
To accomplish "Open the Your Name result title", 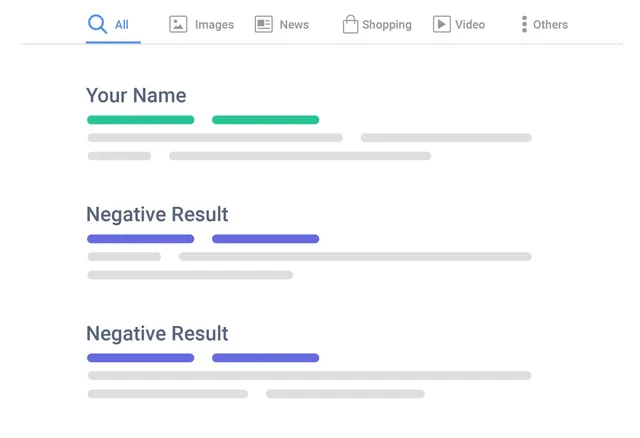I will click(136, 96).
